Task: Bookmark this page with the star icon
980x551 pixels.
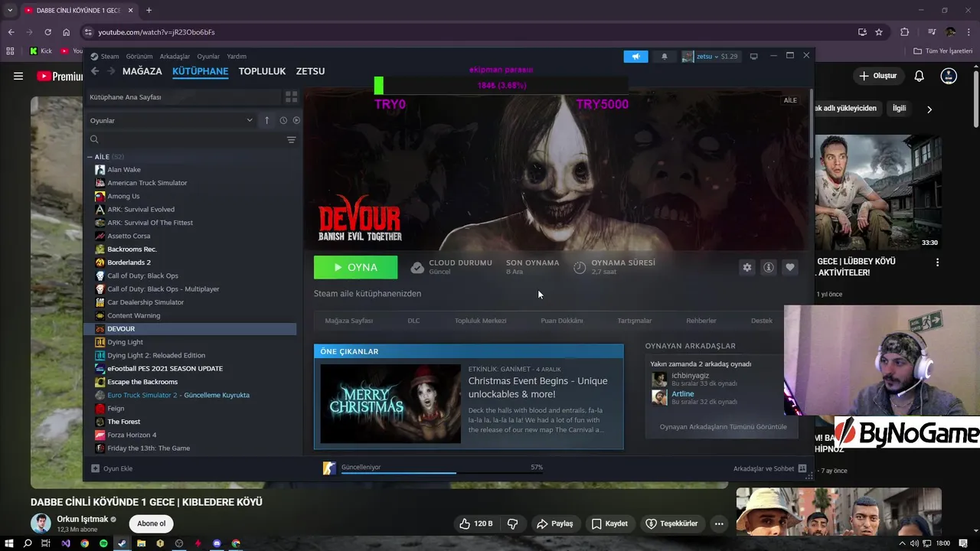Action: [879, 32]
